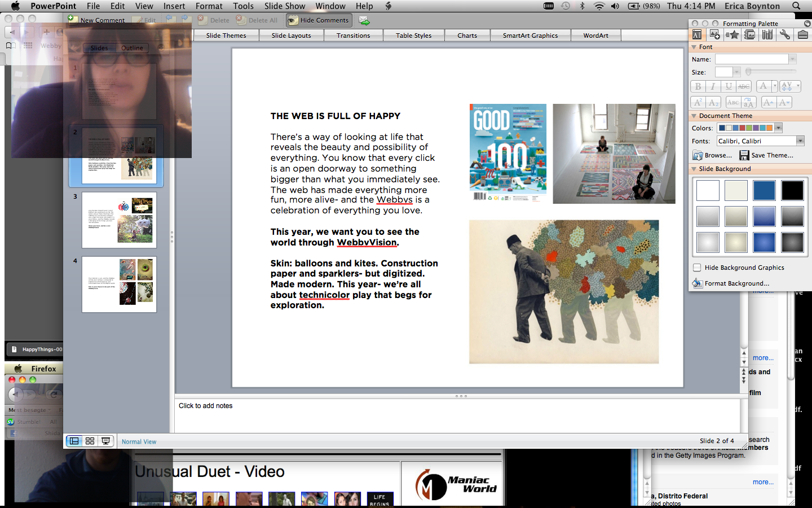Open the Transitions tab
The width and height of the screenshot is (812, 508).
pyautogui.click(x=353, y=35)
